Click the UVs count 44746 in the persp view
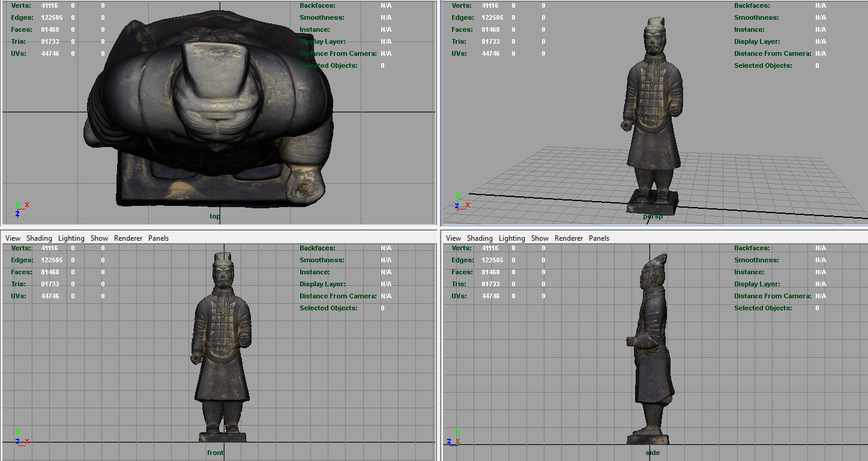This screenshot has height=461, width=868. [490, 53]
